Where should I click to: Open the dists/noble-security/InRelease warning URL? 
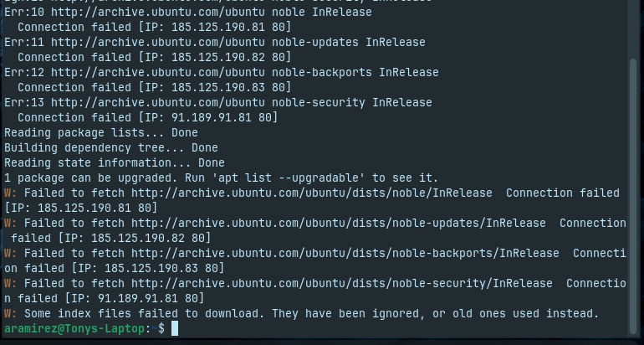[x=342, y=283]
